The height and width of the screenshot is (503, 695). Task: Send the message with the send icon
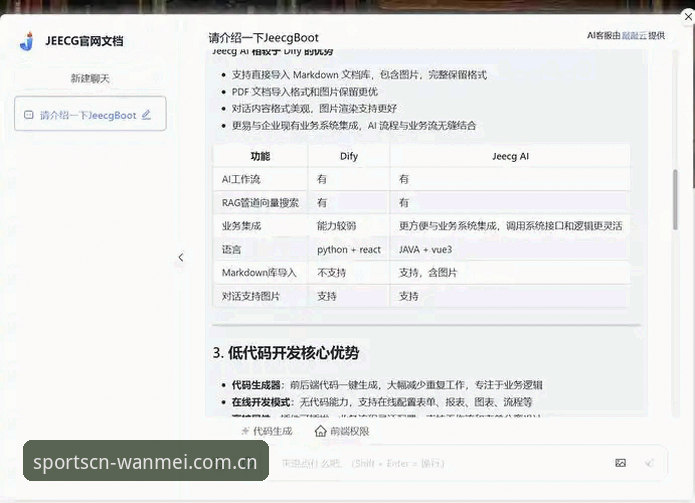tap(649, 463)
